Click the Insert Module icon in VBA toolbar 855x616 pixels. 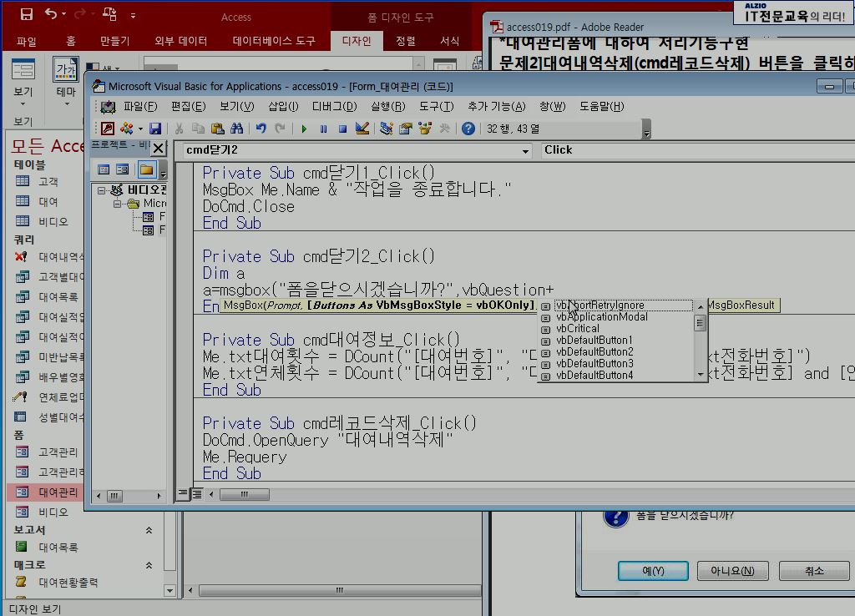(x=127, y=129)
